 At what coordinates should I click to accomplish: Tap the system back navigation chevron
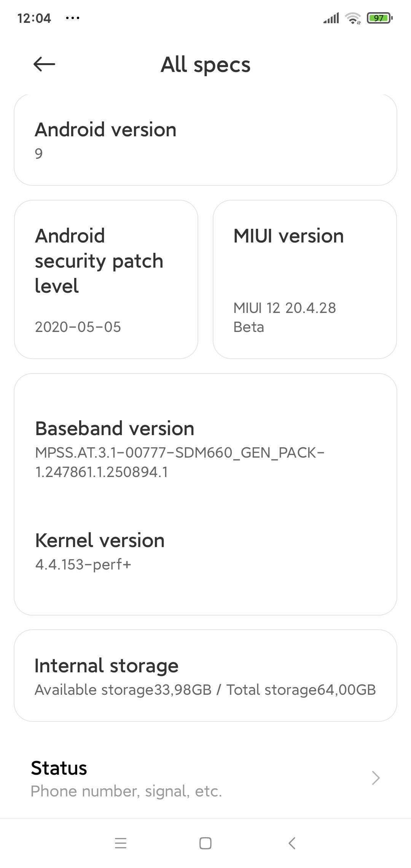click(292, 843)
